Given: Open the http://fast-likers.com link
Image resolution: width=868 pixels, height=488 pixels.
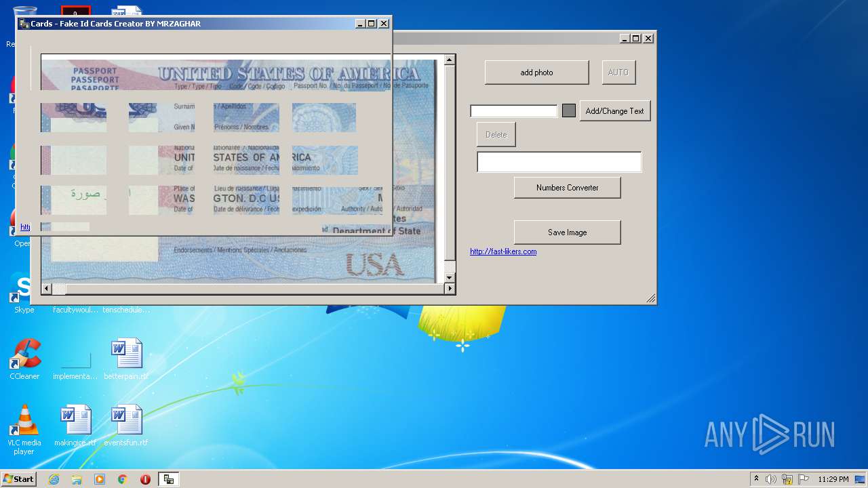Looking at the screenshot, I should click(x=503, y=251).
